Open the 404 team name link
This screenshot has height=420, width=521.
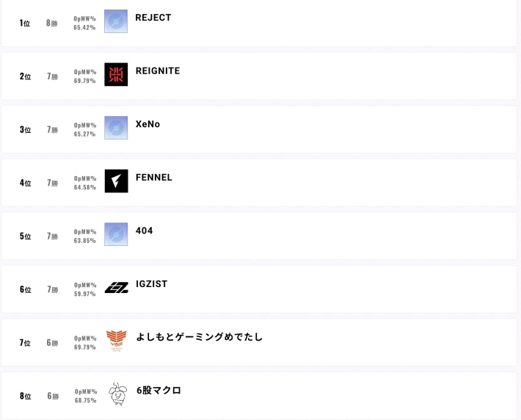coord(145,231)
